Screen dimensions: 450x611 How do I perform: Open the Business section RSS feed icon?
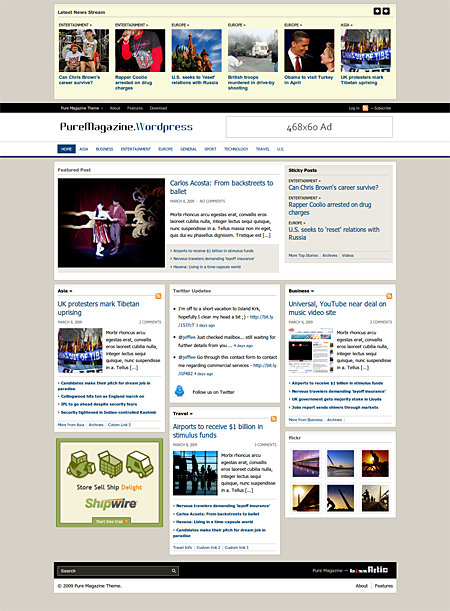click(389, 296)
